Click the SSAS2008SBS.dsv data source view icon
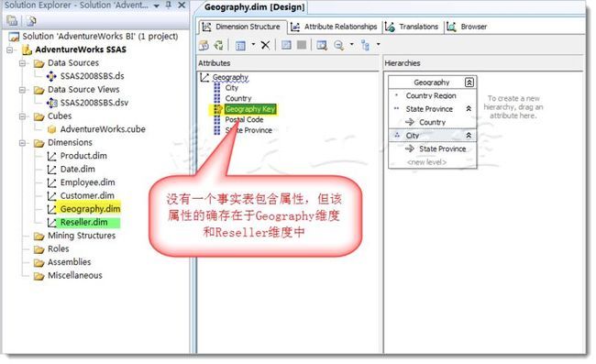 [x=51, y=103]
